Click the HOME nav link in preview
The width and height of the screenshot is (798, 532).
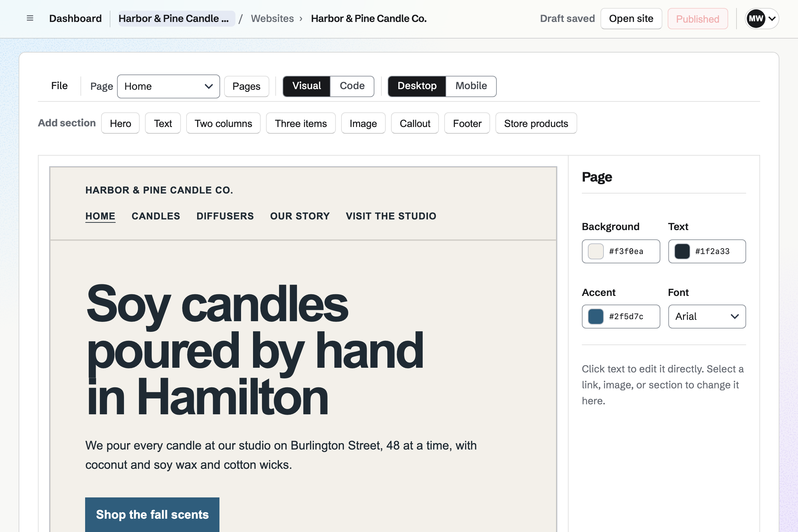point(100,216)
